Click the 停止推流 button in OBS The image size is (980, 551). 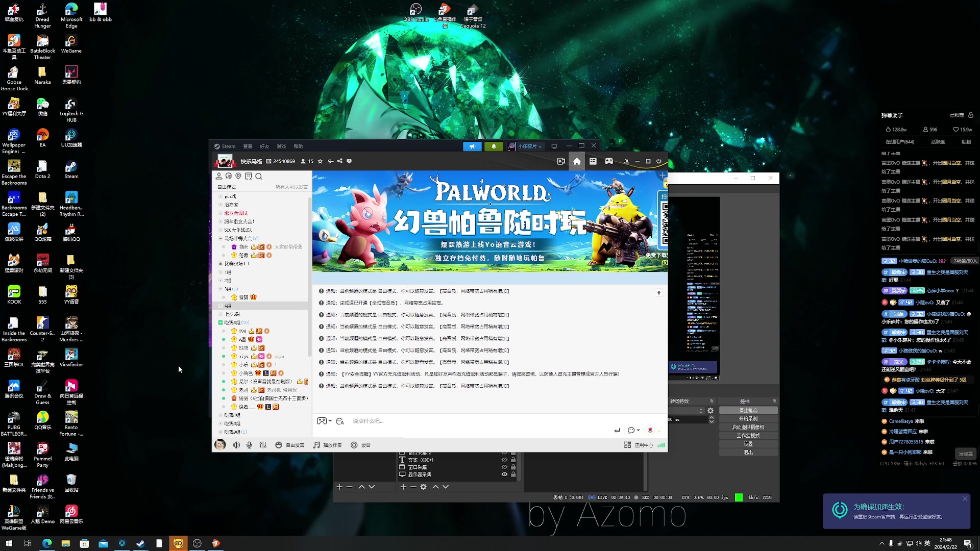[748, 410]
